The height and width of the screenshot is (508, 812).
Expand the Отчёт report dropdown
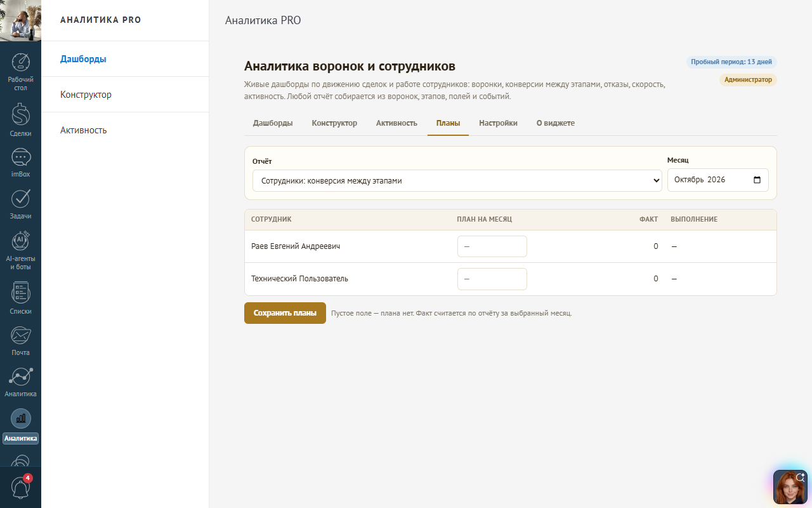[x=457, y=180]
